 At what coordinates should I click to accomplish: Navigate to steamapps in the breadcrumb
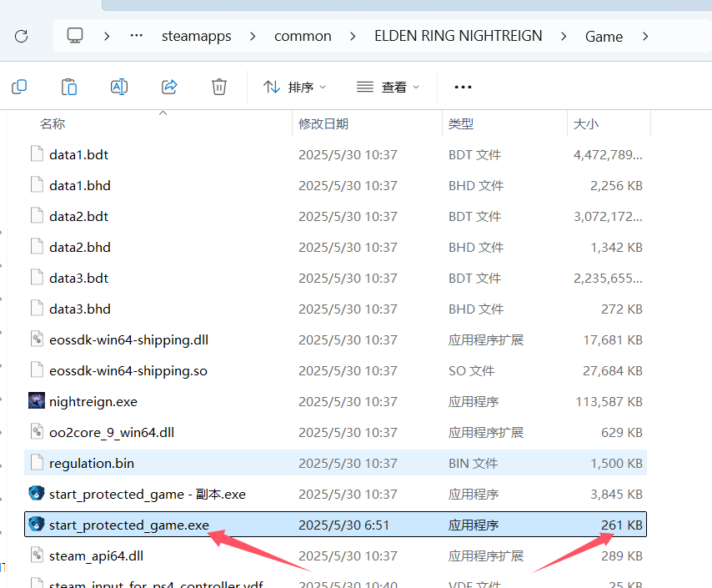coord(197,36)
